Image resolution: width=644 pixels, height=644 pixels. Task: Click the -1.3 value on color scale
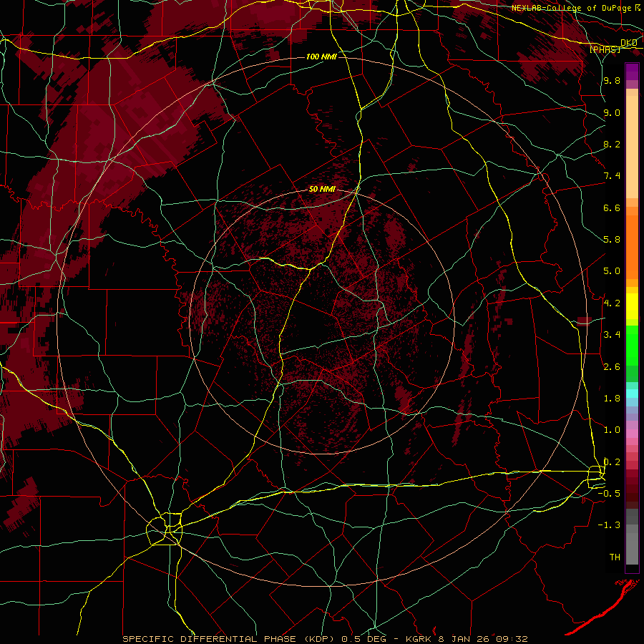(x=609, y=525)
